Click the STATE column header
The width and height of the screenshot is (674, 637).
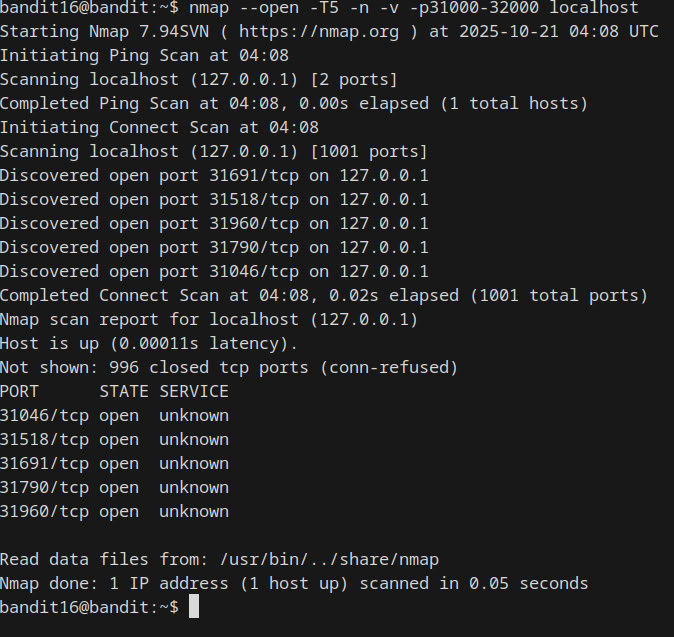point(124,391)
